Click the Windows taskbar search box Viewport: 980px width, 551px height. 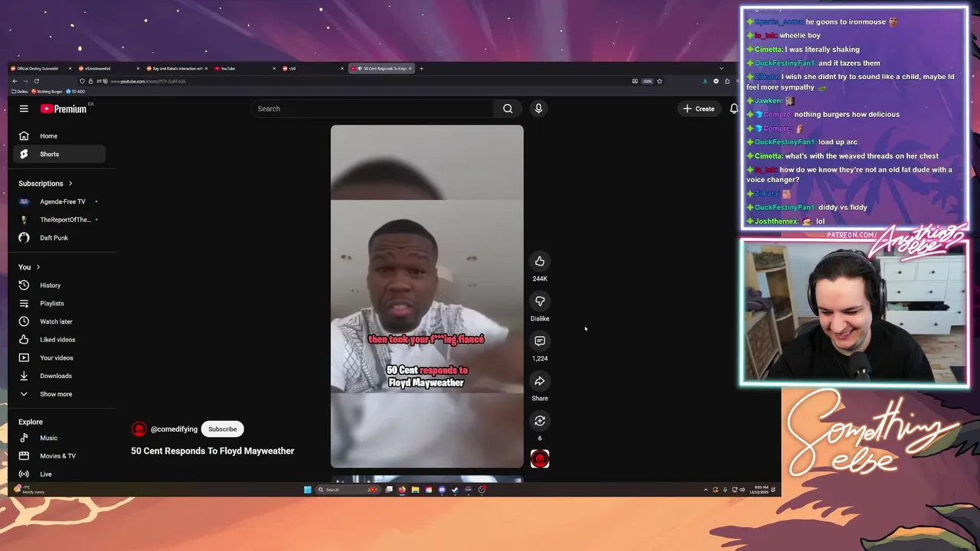pos(348,490)
